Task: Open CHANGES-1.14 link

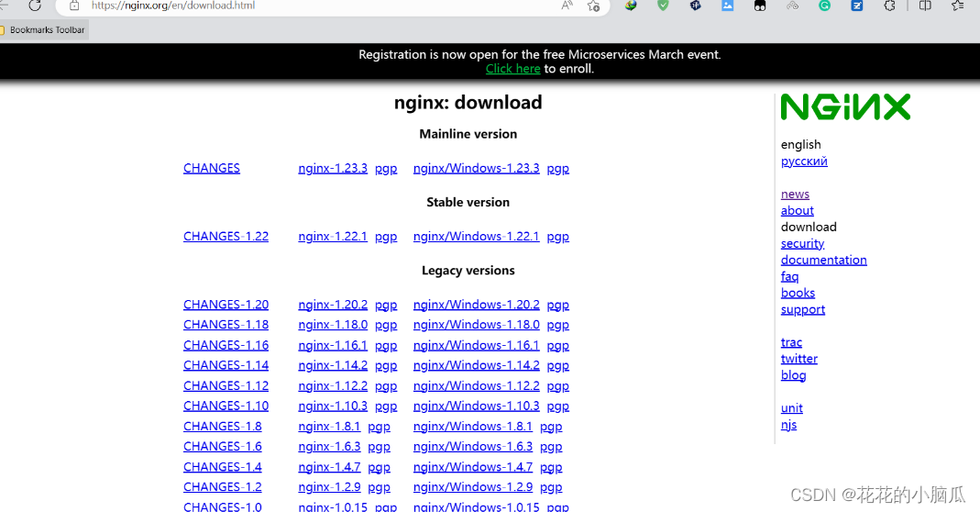Action: (226, 365)
